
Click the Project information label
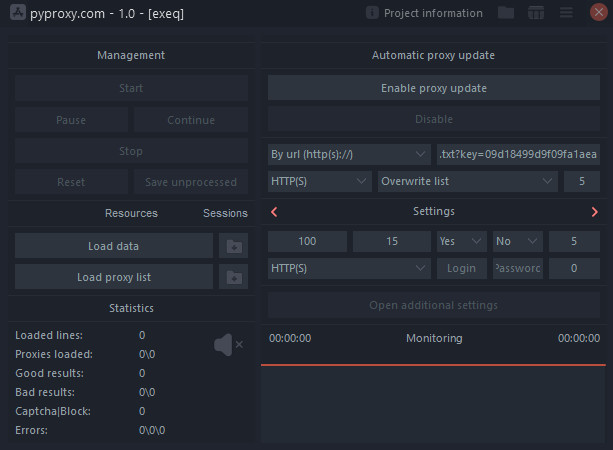(x=433, y=13)
